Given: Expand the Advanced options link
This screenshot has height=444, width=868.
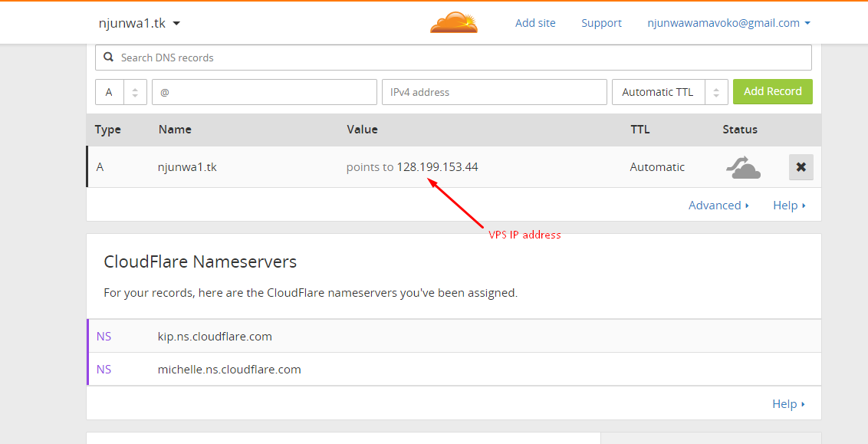Looking at the screenshot, I should tap(718, 206).
